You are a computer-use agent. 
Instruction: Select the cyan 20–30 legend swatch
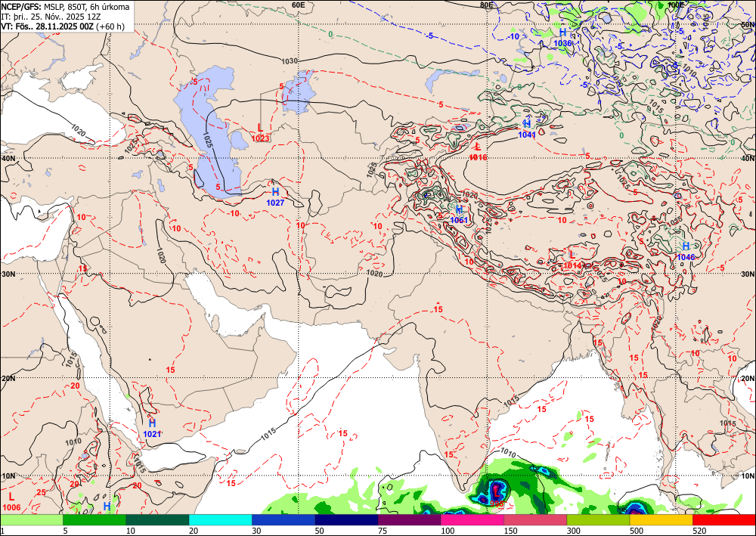point(220,520)
